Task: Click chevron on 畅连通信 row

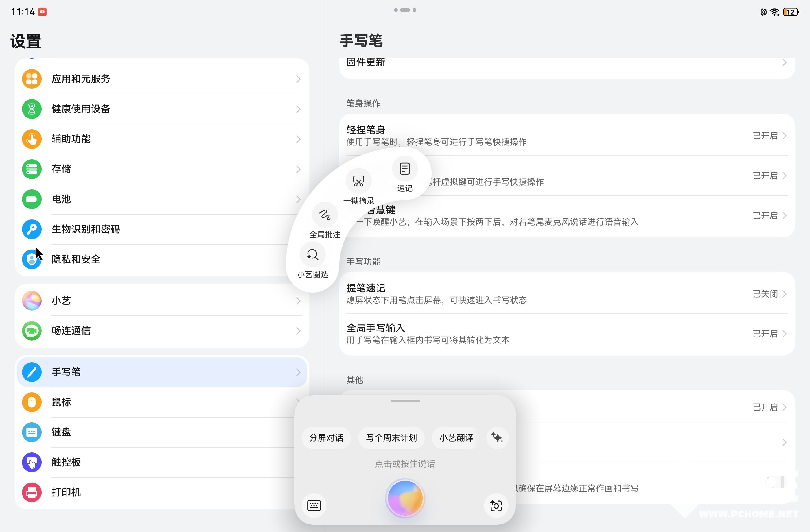Action: click(298, 331)
